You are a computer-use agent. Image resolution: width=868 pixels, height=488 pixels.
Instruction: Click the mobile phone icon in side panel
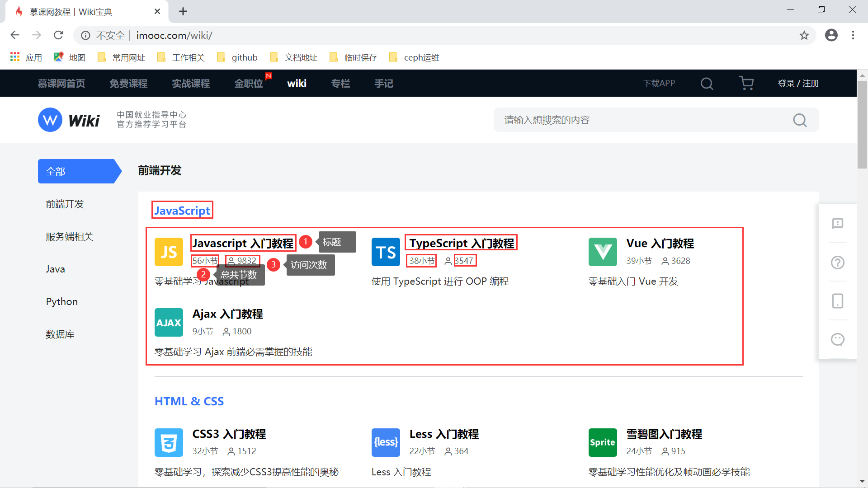837,301
